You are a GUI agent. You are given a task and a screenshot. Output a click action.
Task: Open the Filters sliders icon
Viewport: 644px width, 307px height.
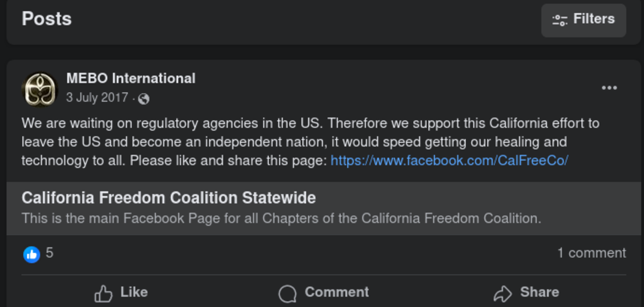tap(560, 20)
